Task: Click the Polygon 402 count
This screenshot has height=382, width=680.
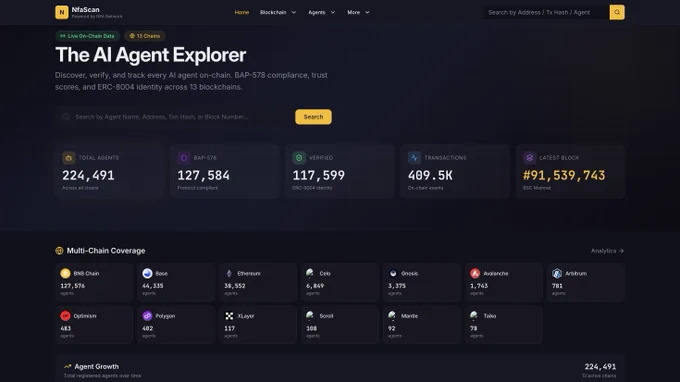Action: tap(147, 328)
